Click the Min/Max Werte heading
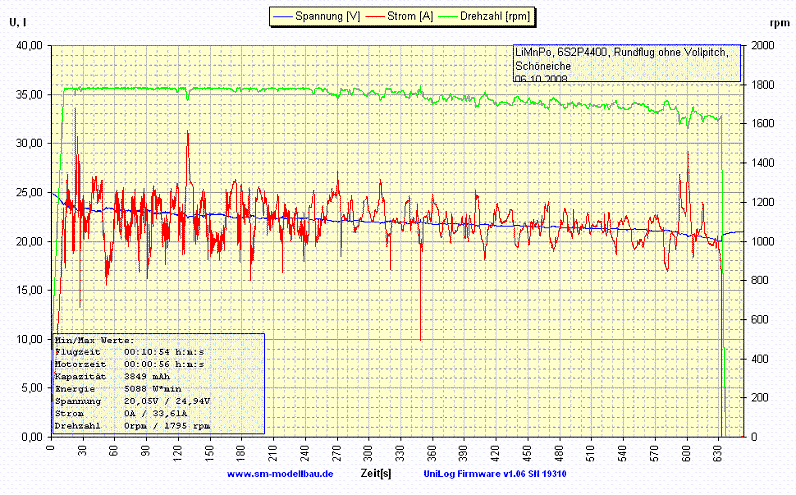796x495 pixels. (94, 340)
